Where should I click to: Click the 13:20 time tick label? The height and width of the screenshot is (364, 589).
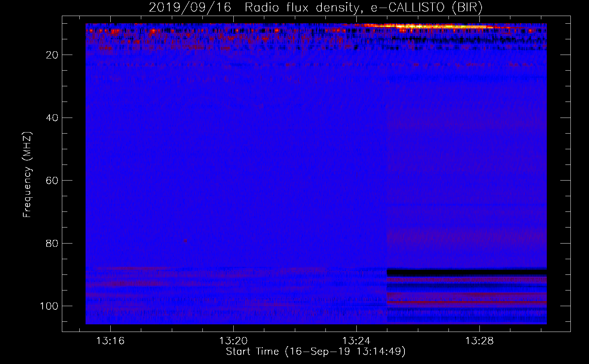[x=233, y=341]
